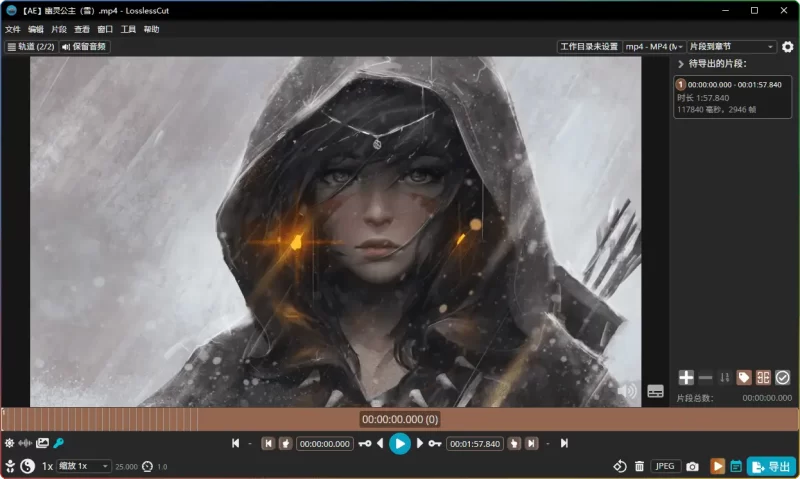Click the rotation icon beside the trash can
The width and height of the screenshot is (800, 479).
pyautogui.click(x=619, y=466)
